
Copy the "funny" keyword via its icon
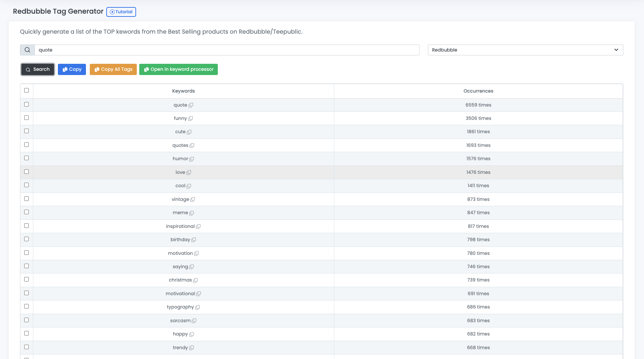pyautogui.click(x=190, y=118)
